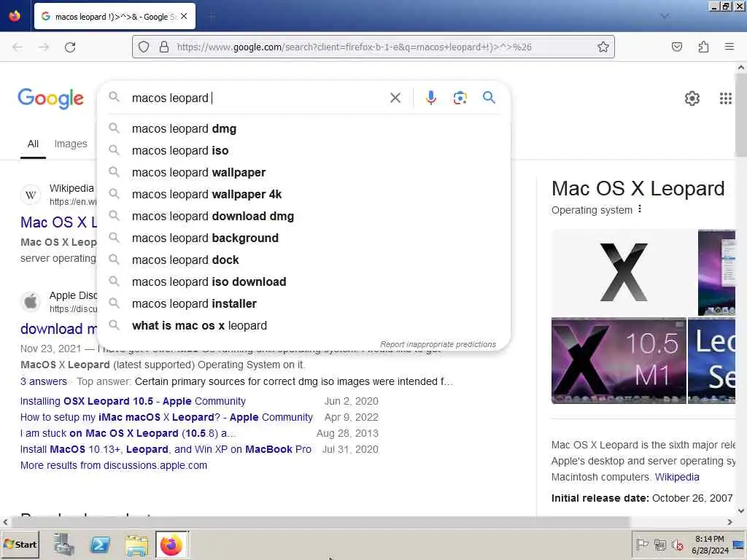Open I am stuck on Mac OS X Leopard link
The image size is (747, 560).
click(128, 433)
